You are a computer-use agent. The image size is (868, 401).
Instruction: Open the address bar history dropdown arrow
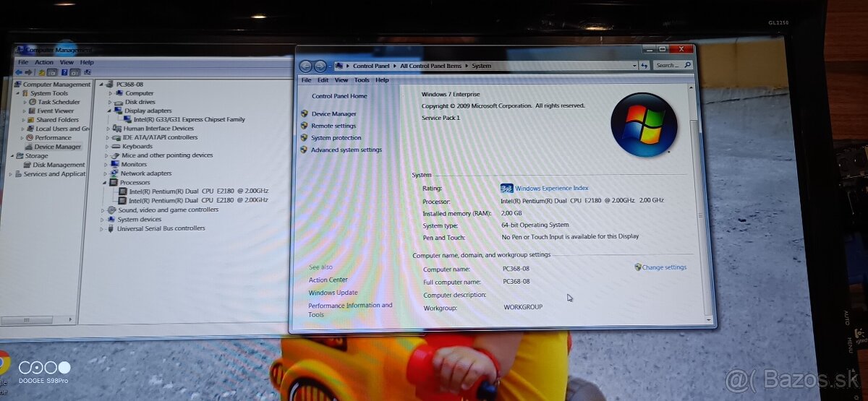tap(635, 66)
